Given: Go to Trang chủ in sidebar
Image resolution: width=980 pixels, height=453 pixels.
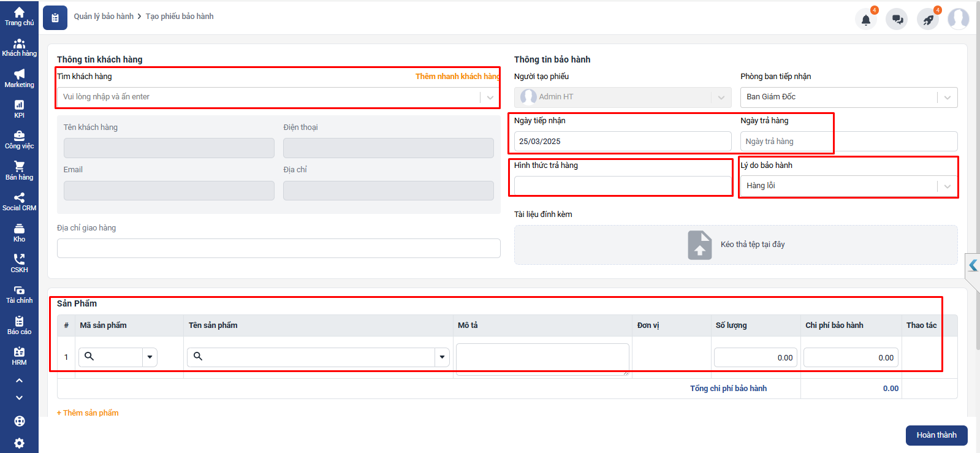Looking at the screenshot, I should tap(19, 17).
